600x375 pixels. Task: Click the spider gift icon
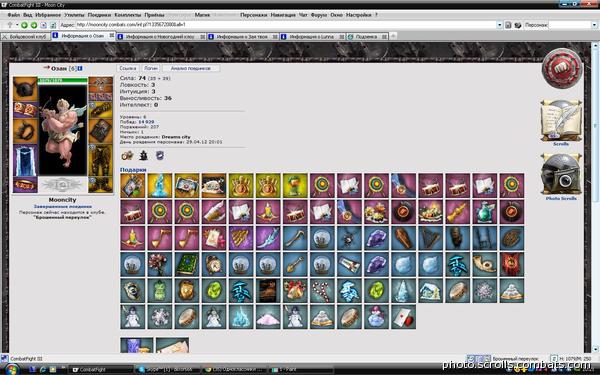point(349,238)
